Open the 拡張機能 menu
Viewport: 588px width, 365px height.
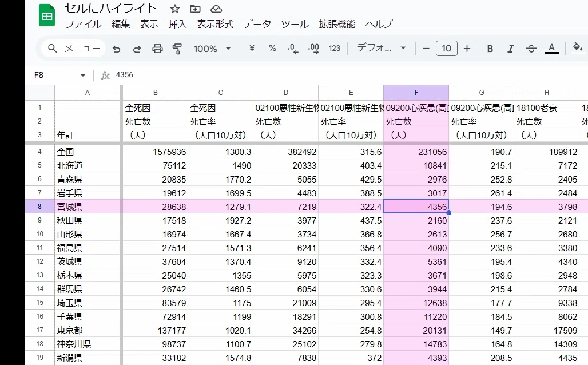point(337,24)
